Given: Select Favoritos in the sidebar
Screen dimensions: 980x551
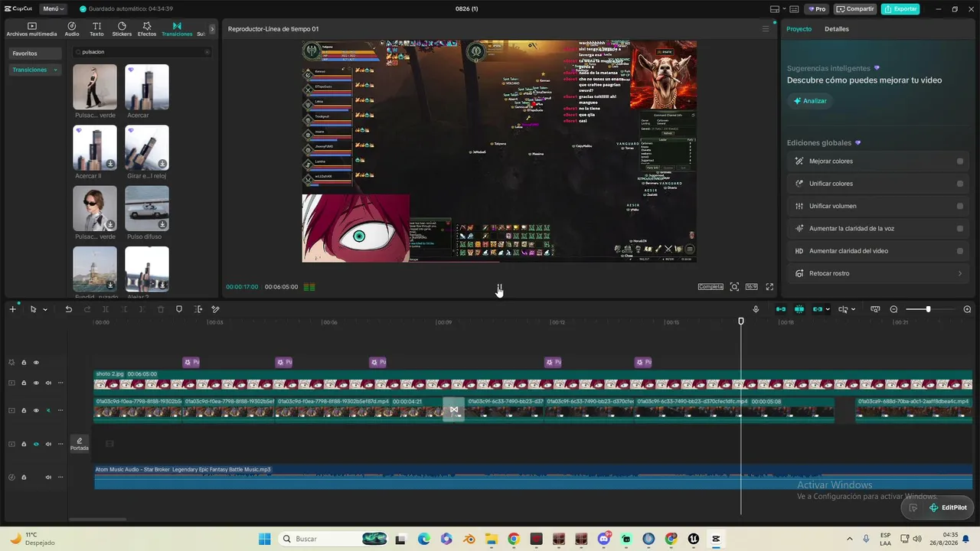Looking at the screenshot, I should pyautogui.click(x=34, y=54).
